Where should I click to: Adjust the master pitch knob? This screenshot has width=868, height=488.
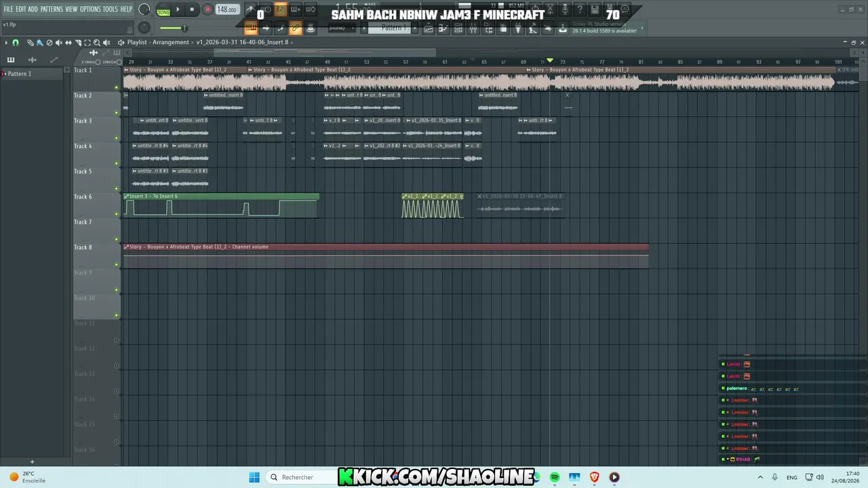(144, 27)
